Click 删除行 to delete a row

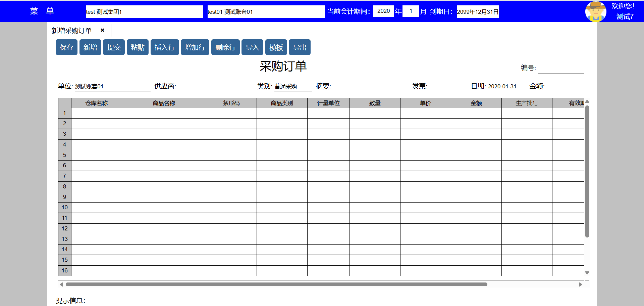225,47
